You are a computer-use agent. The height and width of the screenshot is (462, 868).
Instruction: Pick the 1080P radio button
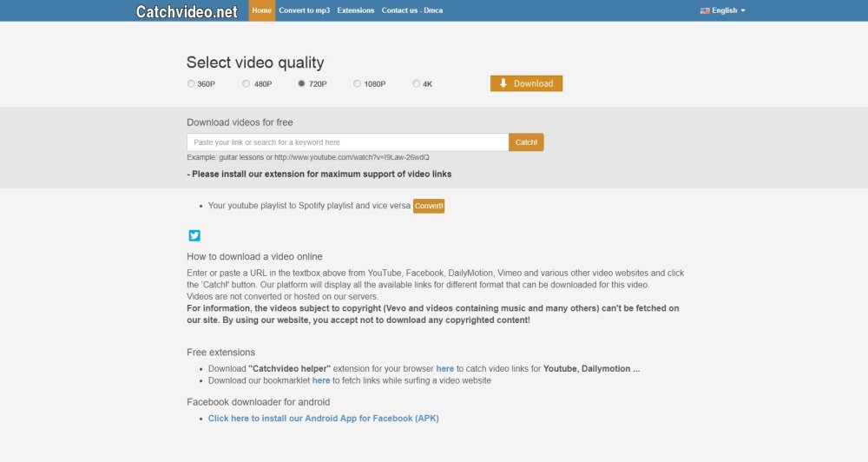(357, 84)
